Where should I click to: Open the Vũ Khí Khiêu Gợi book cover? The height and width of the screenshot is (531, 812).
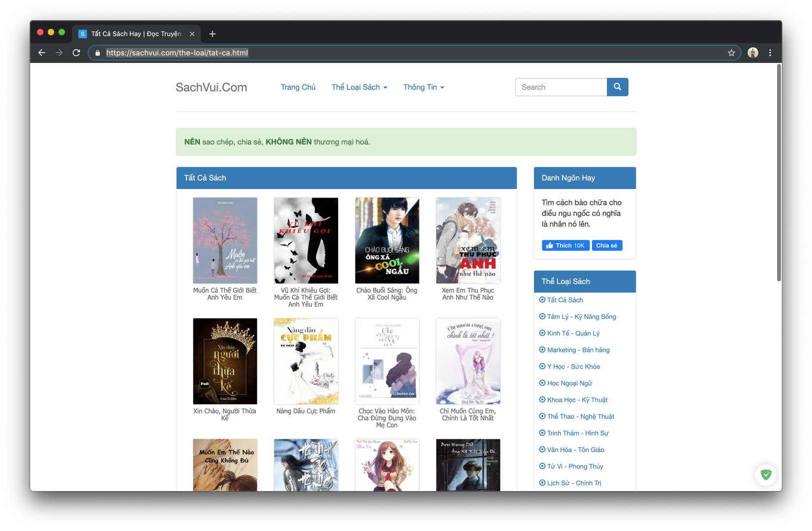(x=306, y=241)
